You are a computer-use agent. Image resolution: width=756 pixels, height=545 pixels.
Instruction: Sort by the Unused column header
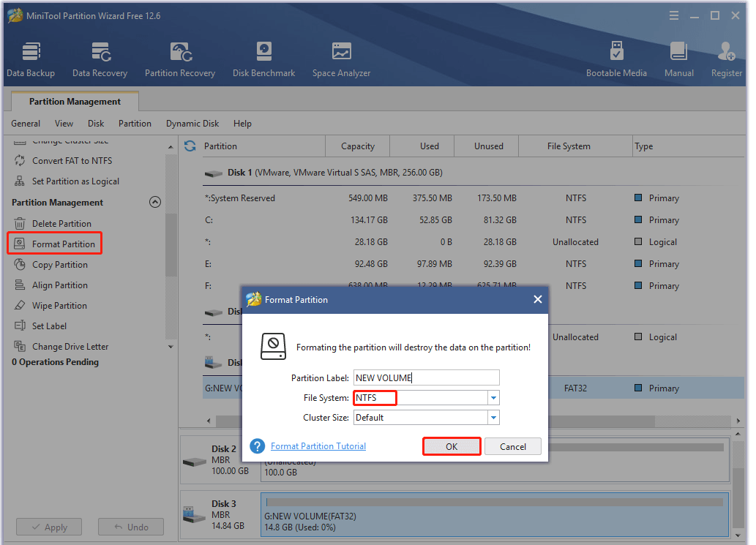pos(488,146)
